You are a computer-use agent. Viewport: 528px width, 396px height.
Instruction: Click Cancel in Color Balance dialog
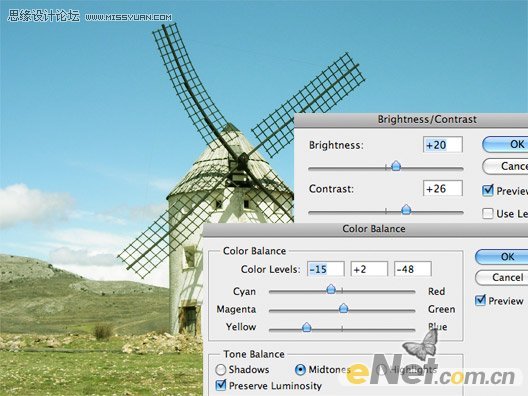(x=502, y=277)
